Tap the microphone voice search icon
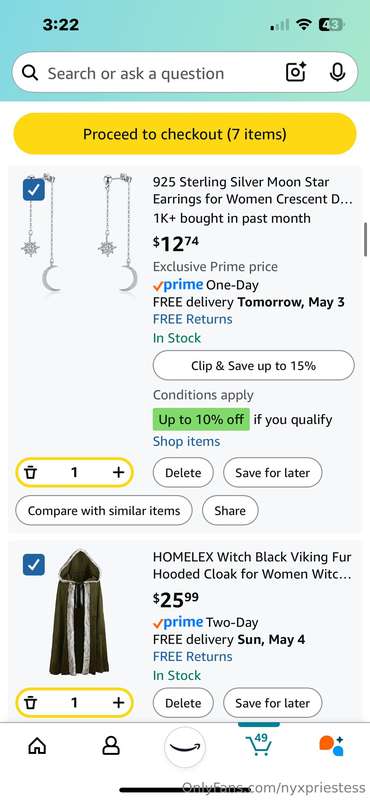 click(x=337, y=73)
